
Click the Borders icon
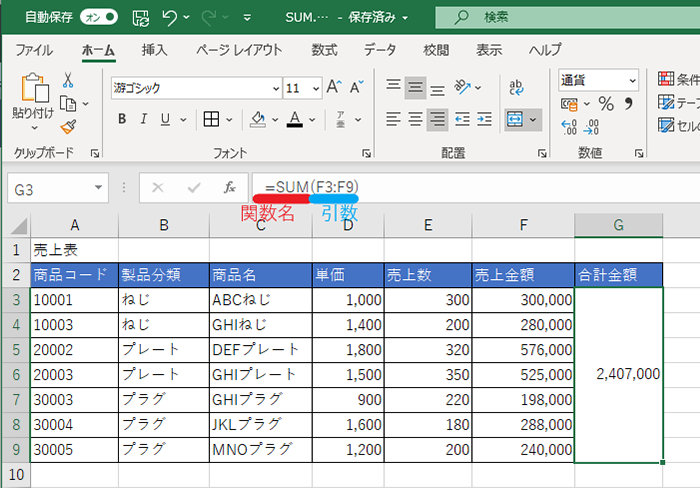coord(211,119)
